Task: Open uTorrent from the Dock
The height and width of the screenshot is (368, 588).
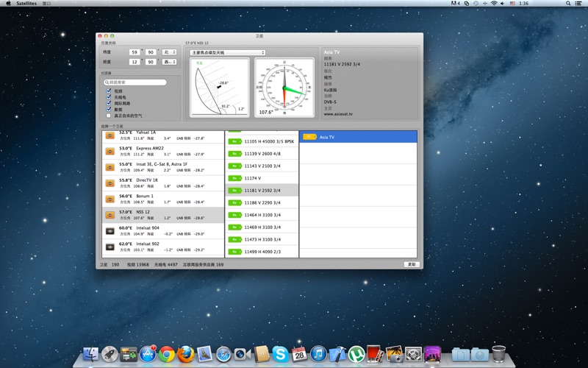Action: tap(356, 354)
